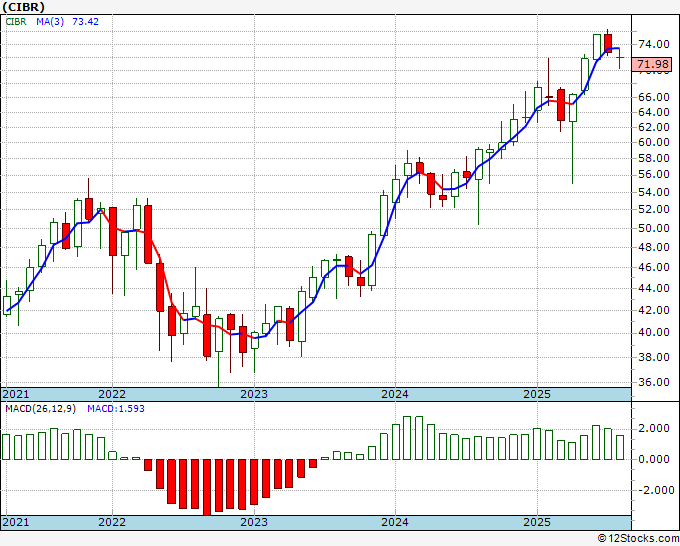Click the MACD:1.593 value label
680x546 pixels.
(x=116, y=409)
